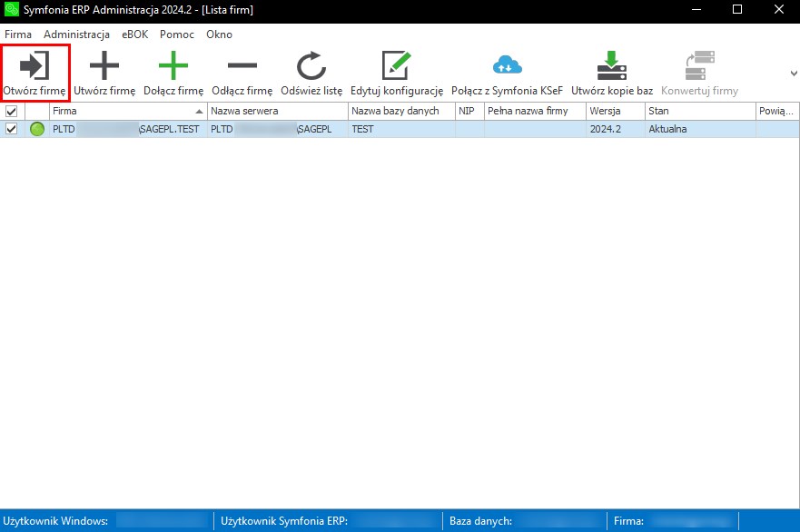The width and height of the screenshot is (800, 532).
Task: Open the selected company with Otwórz firmę
Action: coord(35,73)
